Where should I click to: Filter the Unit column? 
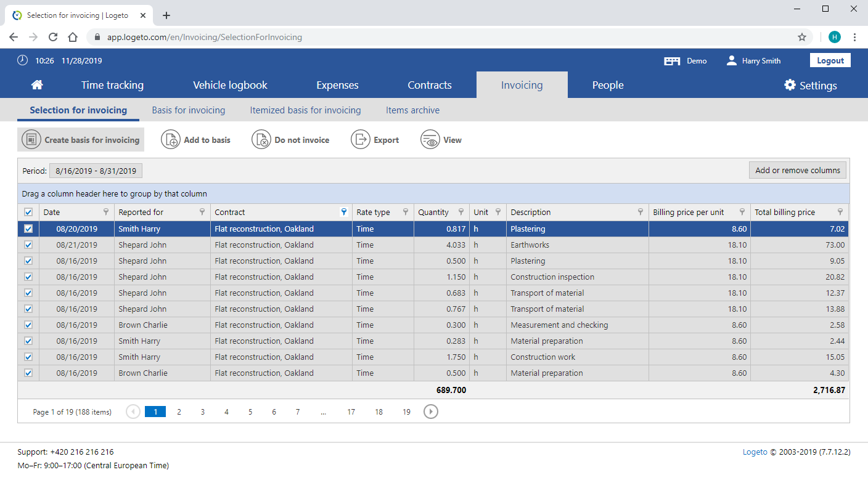tap(498, 212)
